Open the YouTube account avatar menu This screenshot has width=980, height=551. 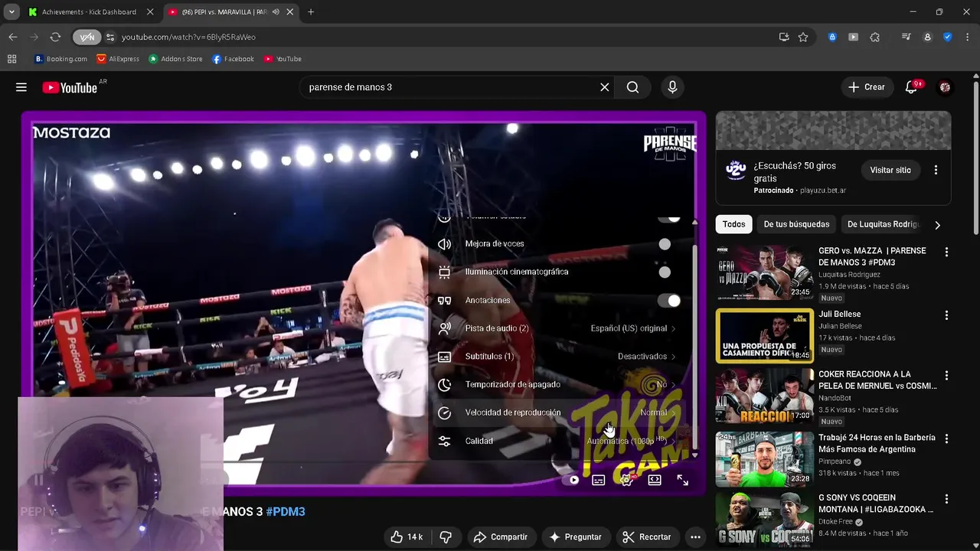945,87
